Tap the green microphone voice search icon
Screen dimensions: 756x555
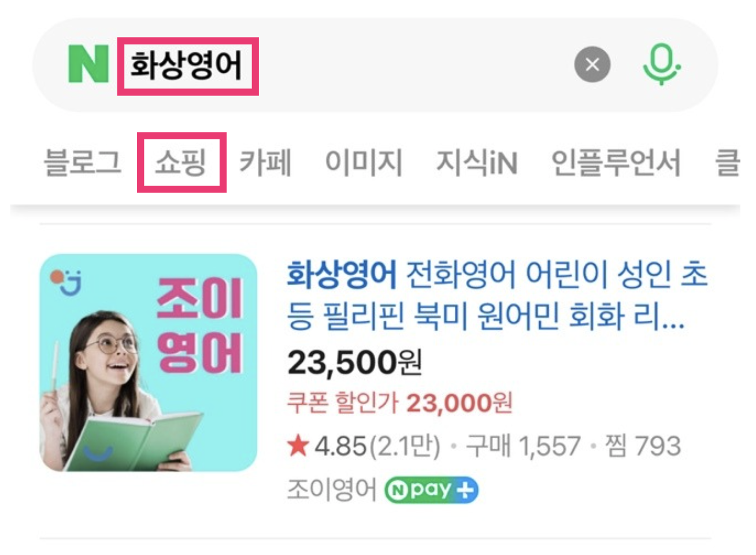[661, 64]
